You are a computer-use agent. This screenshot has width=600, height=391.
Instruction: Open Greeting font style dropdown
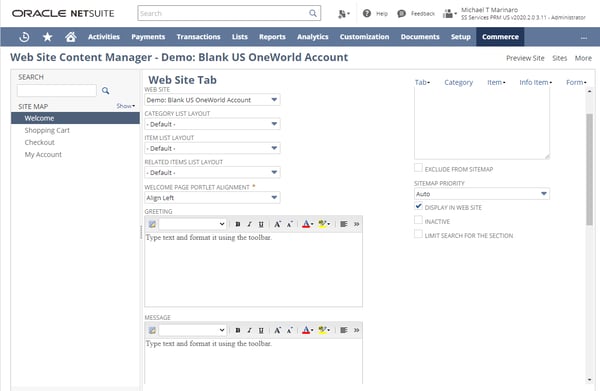[x=192, y=224]
